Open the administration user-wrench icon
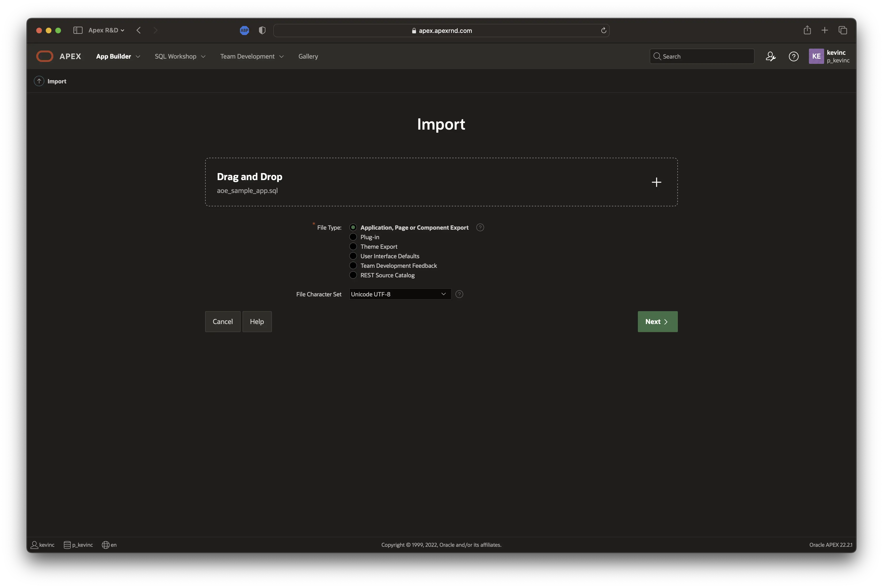 pyautogui.click(x=771, y=56)
